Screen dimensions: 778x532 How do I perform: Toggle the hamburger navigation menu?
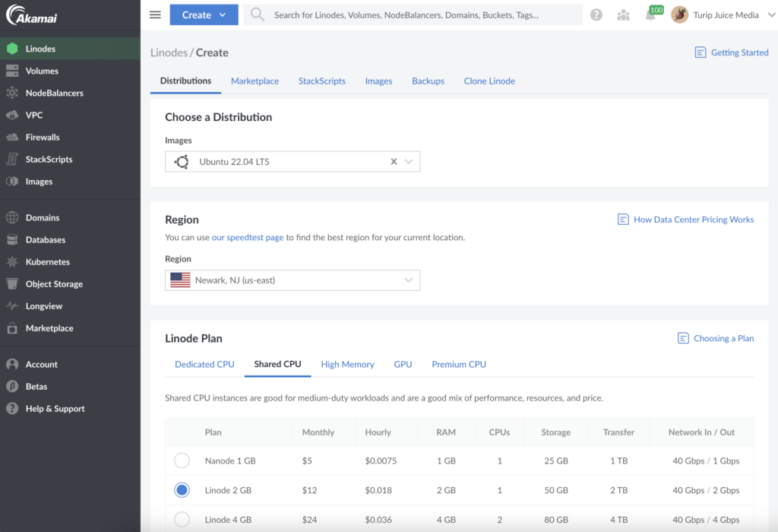[x=154, y=14]
